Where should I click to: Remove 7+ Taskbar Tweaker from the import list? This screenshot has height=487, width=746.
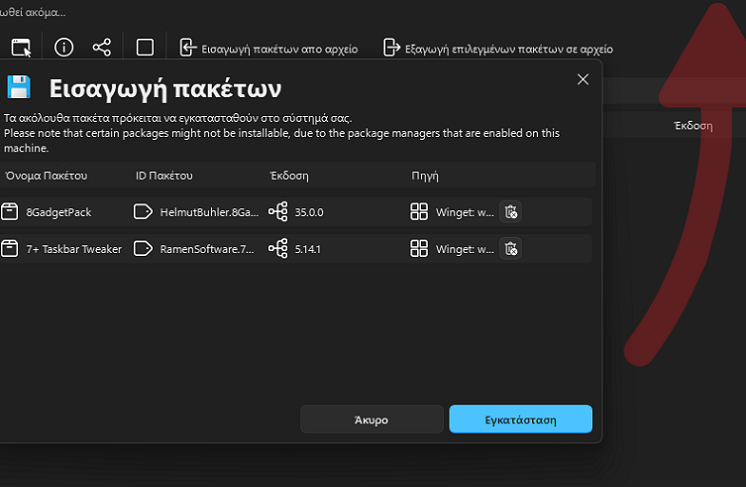click(x=510, y=248)
